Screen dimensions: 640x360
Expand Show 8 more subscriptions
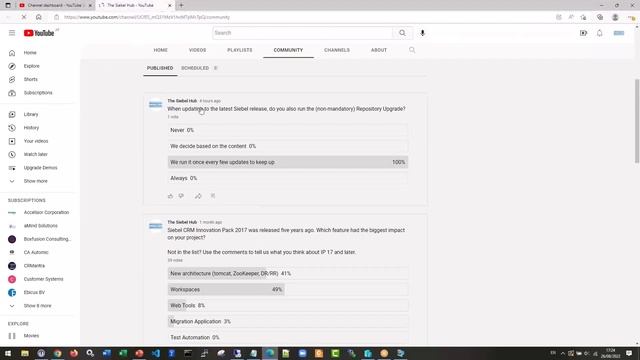38,306
